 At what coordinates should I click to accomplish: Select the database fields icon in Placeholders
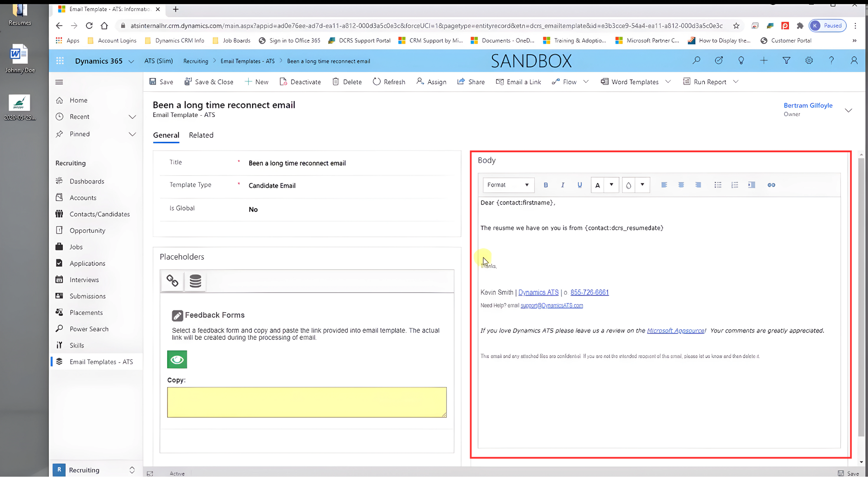[195, 281]
